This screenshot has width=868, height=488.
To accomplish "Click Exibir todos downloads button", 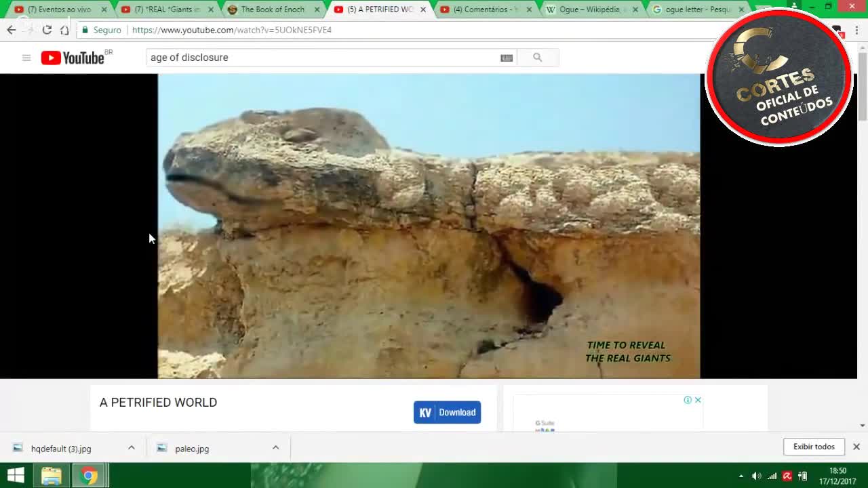I will (814, 447).
